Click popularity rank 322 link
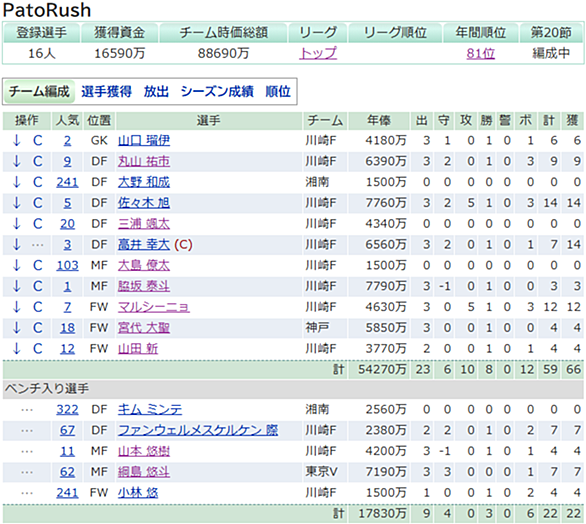Screen dimensions: 586x524 67,410
